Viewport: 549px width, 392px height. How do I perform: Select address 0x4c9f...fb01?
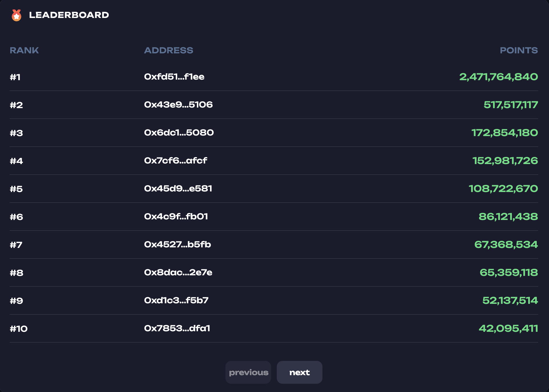coord(176,217)
